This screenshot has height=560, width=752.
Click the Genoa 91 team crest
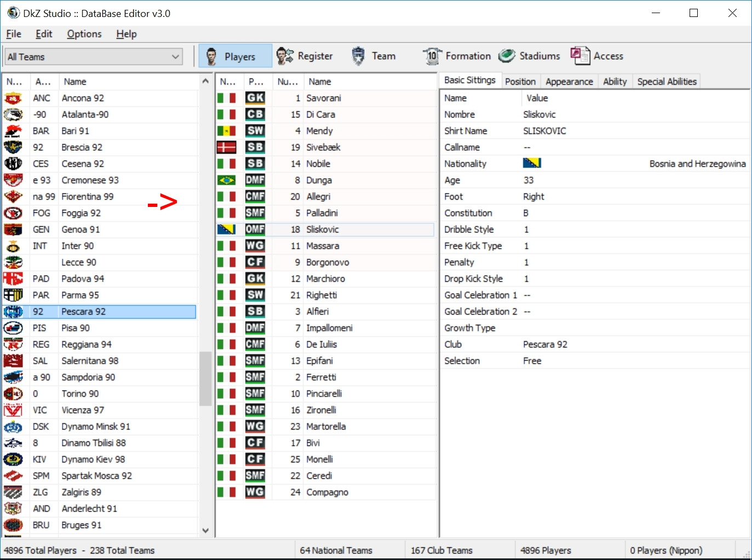point(13,229)
